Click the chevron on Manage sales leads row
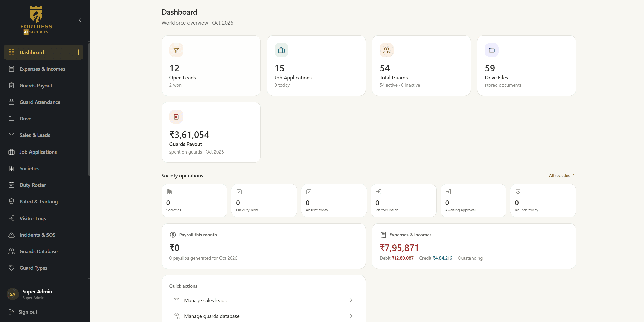This screenshot has height=322, width=644. (351, 300)
